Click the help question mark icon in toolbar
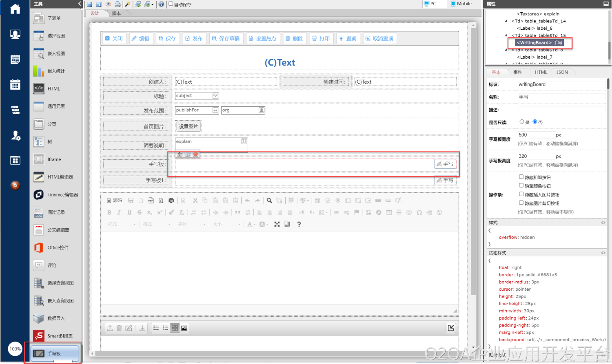 pyautogui.click(x=162, y=4)
